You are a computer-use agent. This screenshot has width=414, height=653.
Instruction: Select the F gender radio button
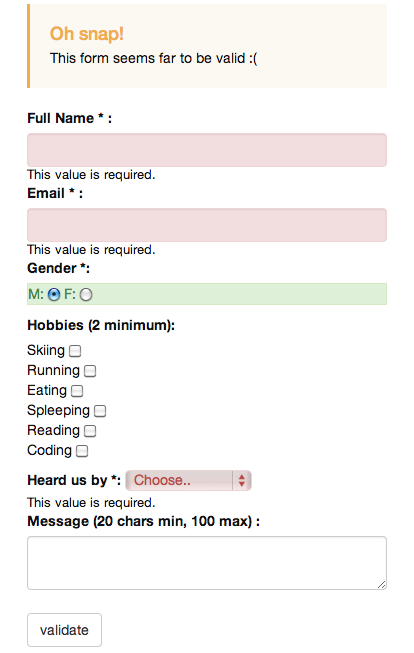(x=86, y=294)
